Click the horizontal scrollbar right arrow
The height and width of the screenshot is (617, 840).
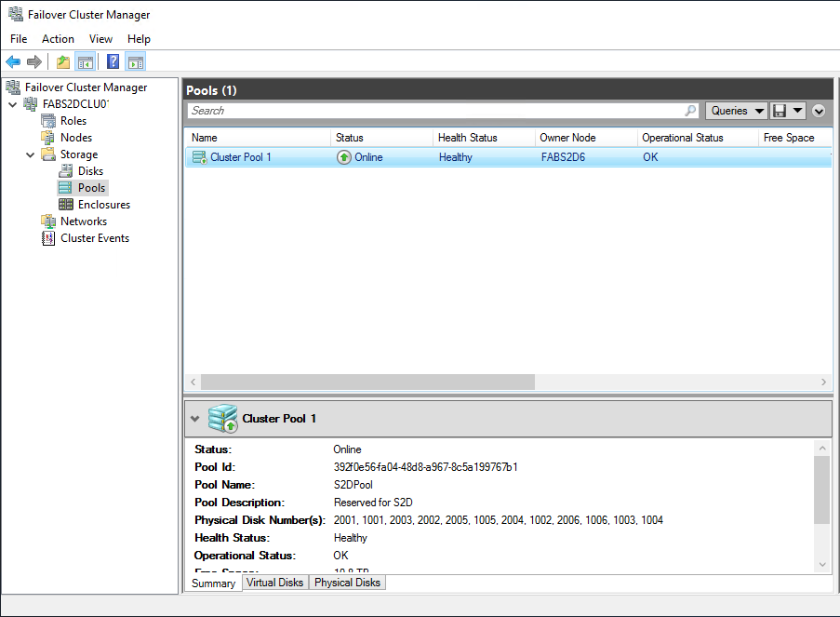[823, 382]
